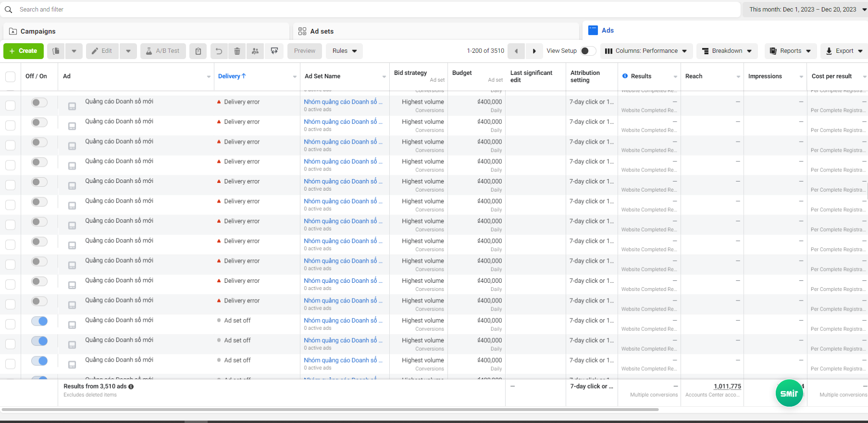Click the blue Ads tab icon
The image size is (868, 423).
pos(593,30)
